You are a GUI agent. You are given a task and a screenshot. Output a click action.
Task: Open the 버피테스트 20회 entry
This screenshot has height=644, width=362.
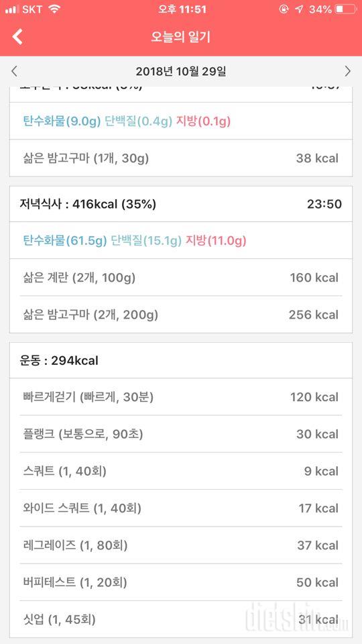(x=181, y=582)
